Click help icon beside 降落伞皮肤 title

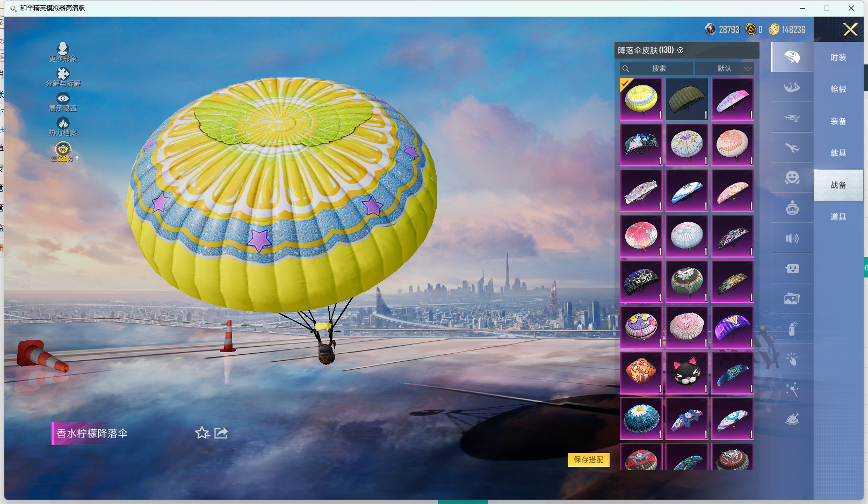(681, 50)
